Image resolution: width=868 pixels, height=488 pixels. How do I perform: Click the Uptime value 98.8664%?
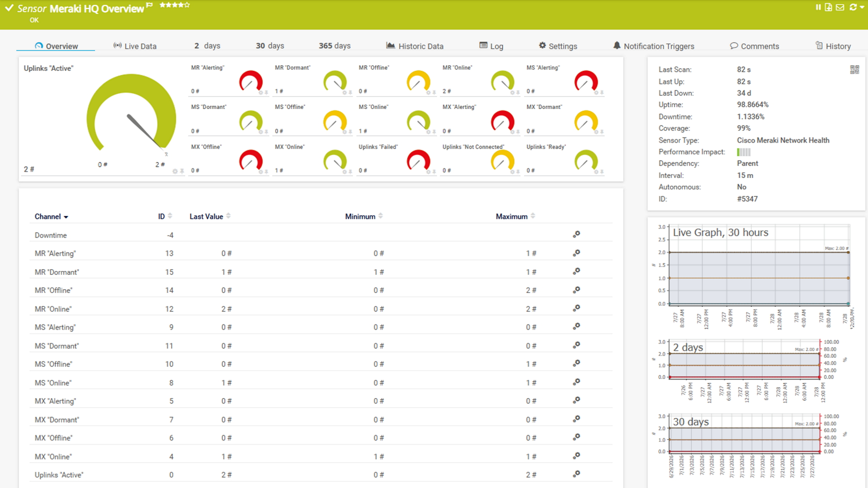pyautogui.click(x=753, y=105)
